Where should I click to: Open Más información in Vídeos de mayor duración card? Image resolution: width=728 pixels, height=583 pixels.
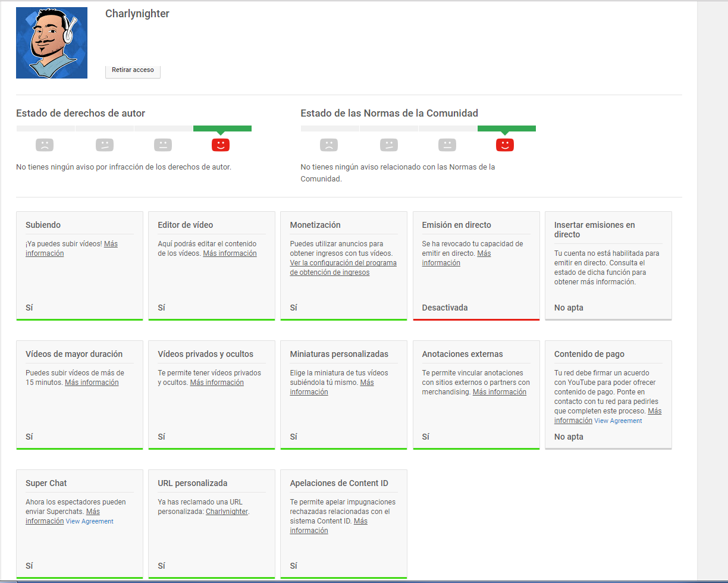pyautogui.click(x=92, y=383)
